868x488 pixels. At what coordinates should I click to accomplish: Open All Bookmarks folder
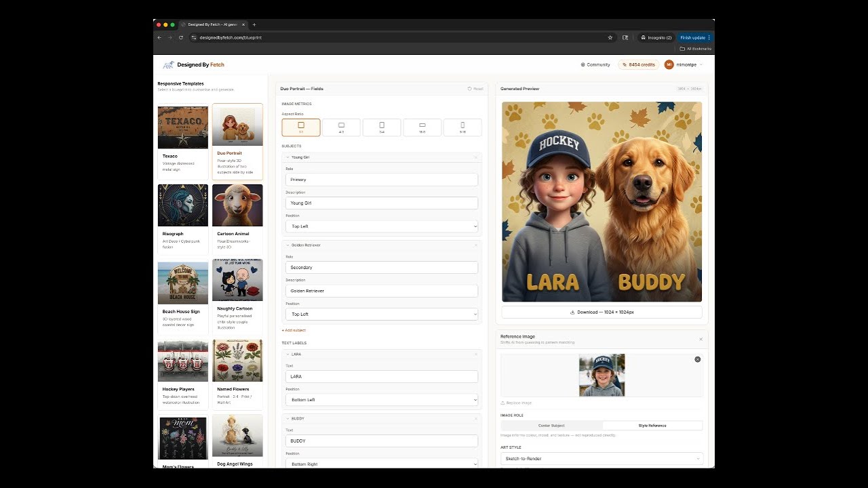coord(696,49)
